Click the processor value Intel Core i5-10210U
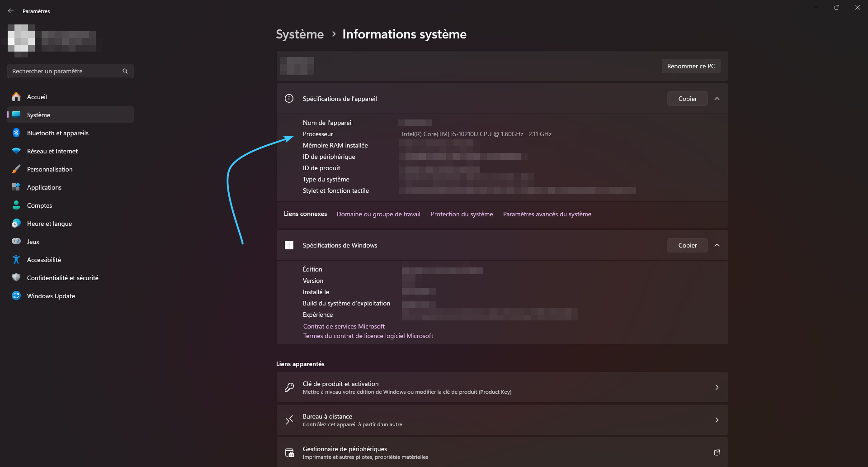The image size is (868, 467). click(476, 134)
